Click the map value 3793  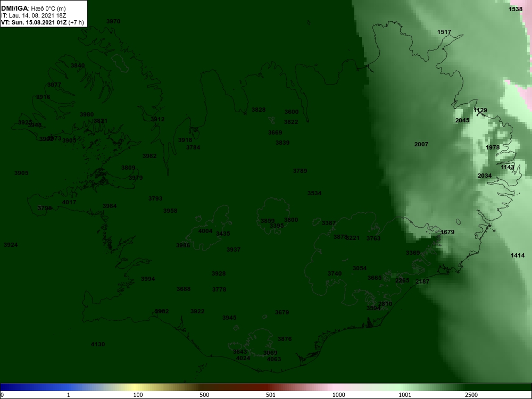tap(155, 198)
